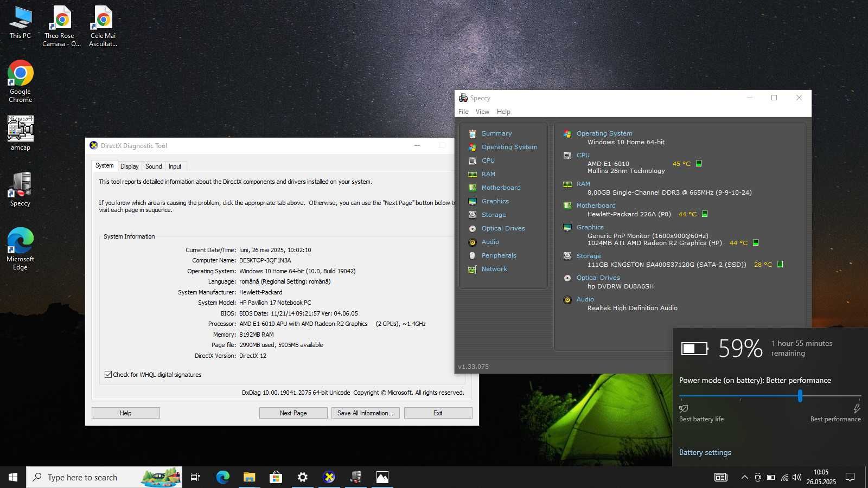Image resolution: width=868 pixels, height=488 pixels.
Task: Click the Windows Start button
Action: (13, 477)
